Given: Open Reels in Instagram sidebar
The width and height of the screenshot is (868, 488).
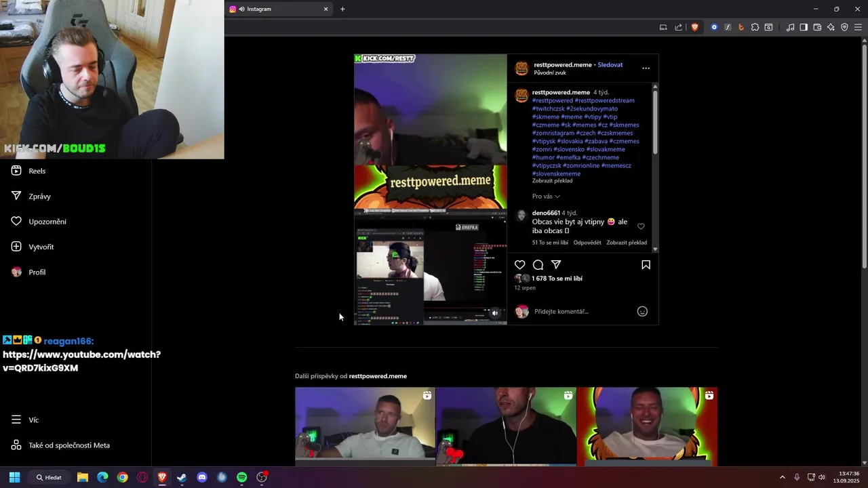Looking at the screenshot, I should click(x=28, y=171).
